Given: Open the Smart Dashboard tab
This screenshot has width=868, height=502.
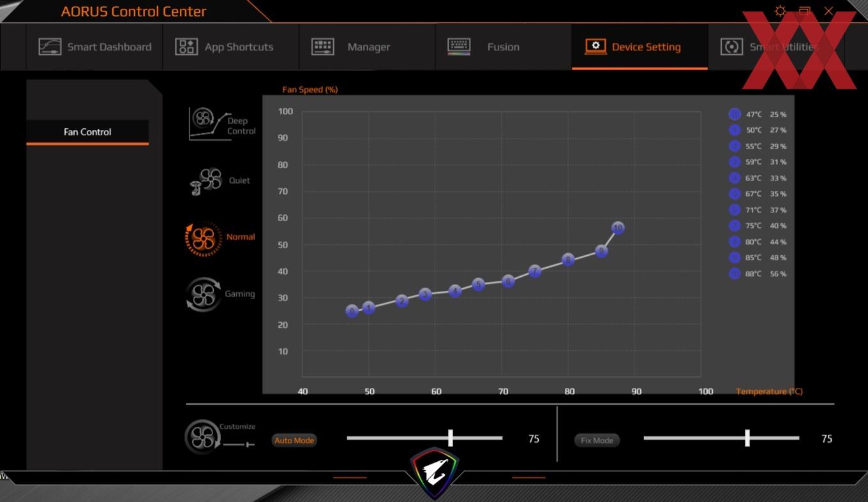Looking at the screenshot, I should tap(94, 47).
